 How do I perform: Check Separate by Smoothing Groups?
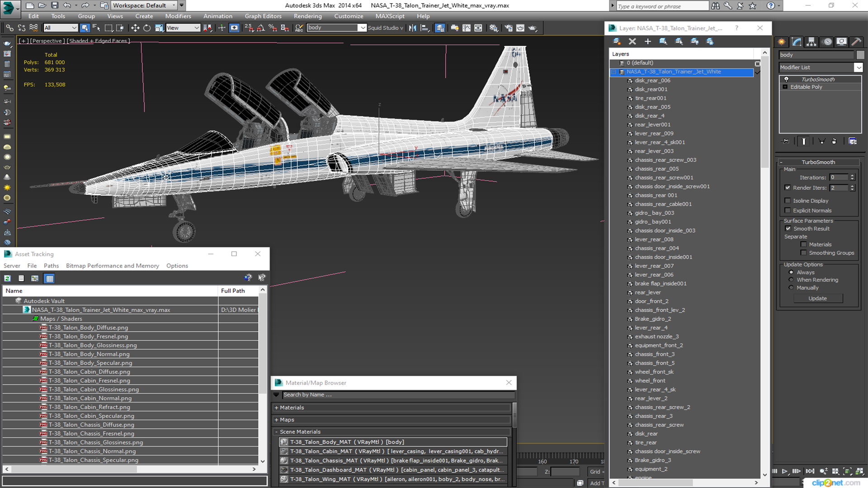click(x=803, y=253)
